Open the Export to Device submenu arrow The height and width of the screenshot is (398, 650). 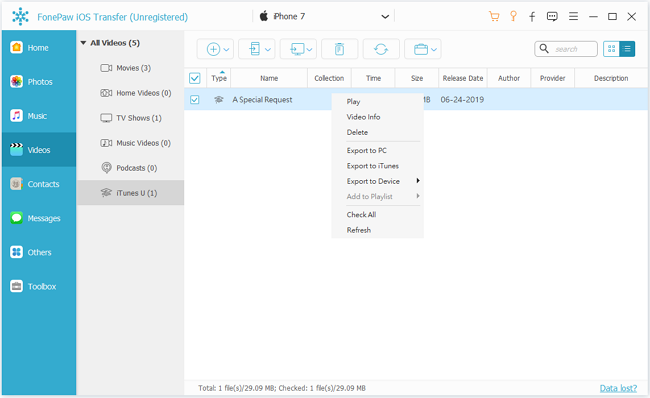coord(418,181)
